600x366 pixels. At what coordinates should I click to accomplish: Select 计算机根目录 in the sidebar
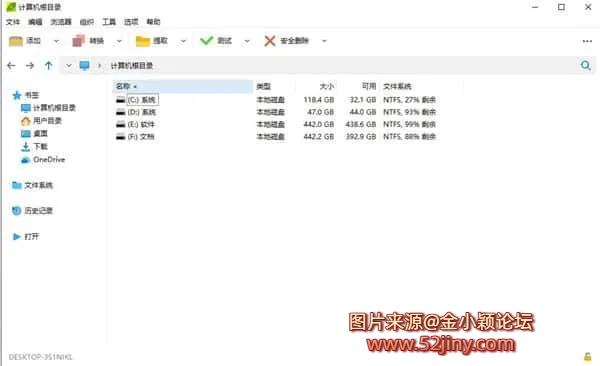tap(54, 108)
